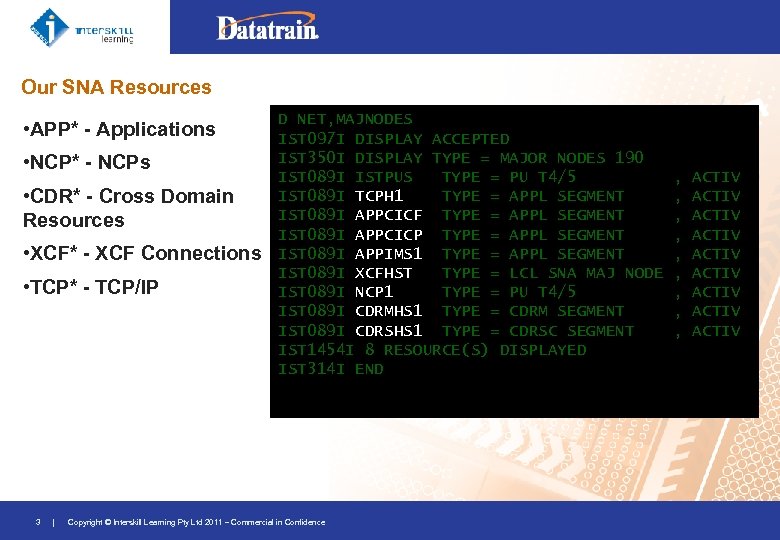The height and width of the screenshot is (540, 780).
Task: Select the 'XCF* - XCF Connections' bullet
Action: tap(142, 253)
